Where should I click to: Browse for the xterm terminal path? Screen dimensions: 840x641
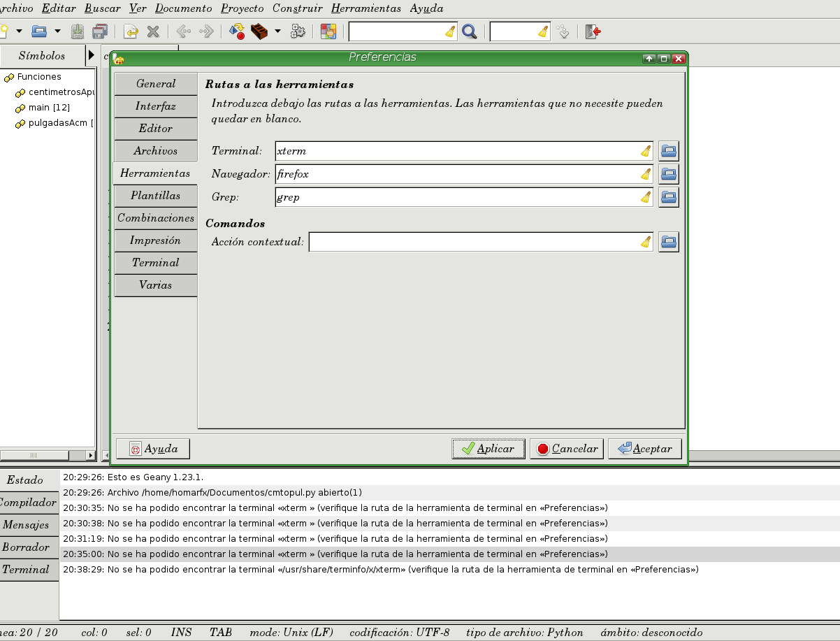click(x=669, y=151)
